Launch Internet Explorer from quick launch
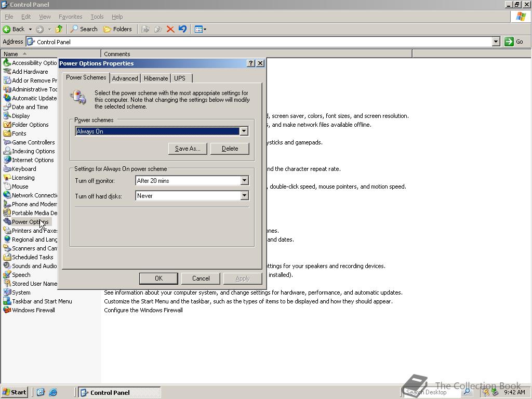Image resolution: width=532 pixels, height=399 pixels. click(53, 392)
